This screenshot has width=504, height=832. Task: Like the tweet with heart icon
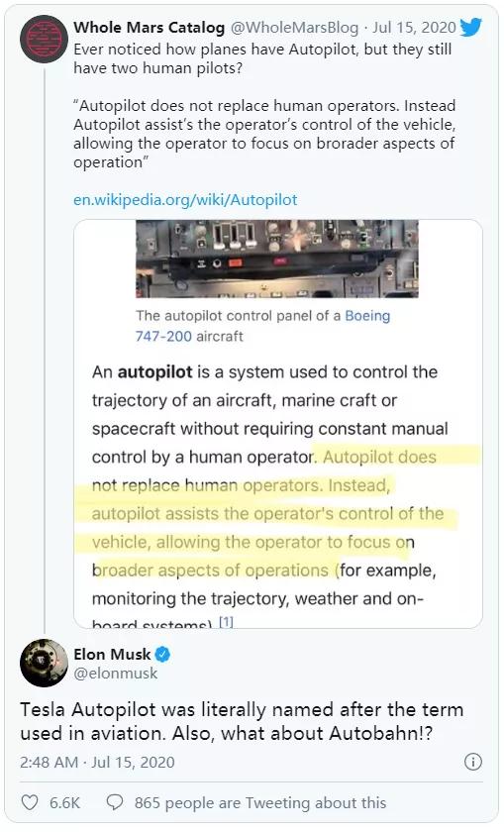pos(29,802)
